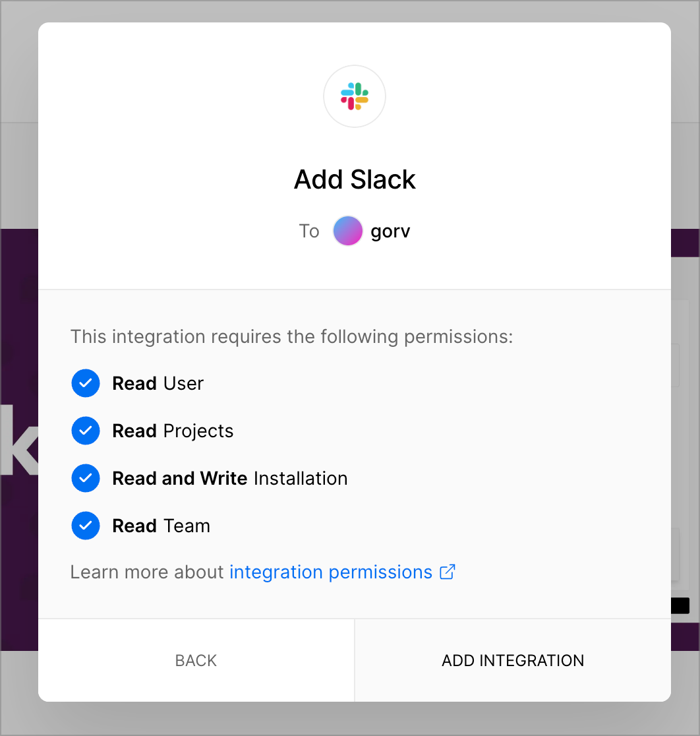Click the Read Projects checkmark icon
Screen dimensions: 700x736
tap(86, 431)
